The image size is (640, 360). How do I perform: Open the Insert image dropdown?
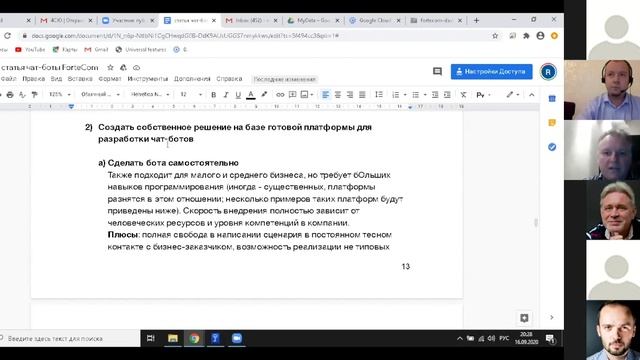tap(307, 95)
